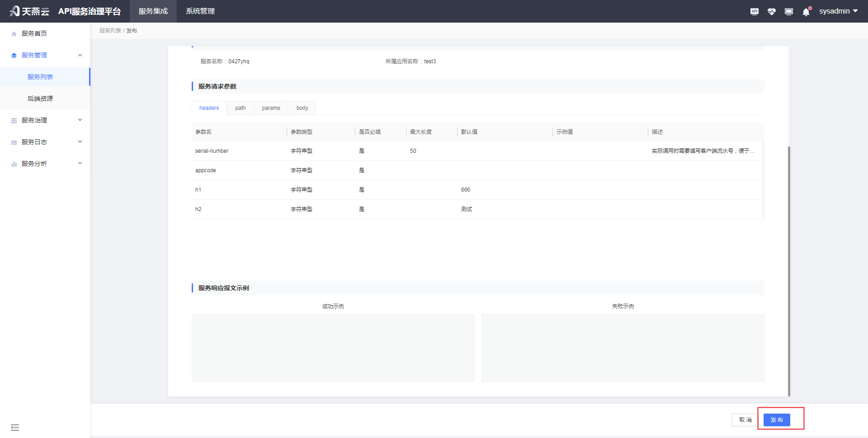
Task: Expand the 服务日志 menu section
Action: [80, 142]
